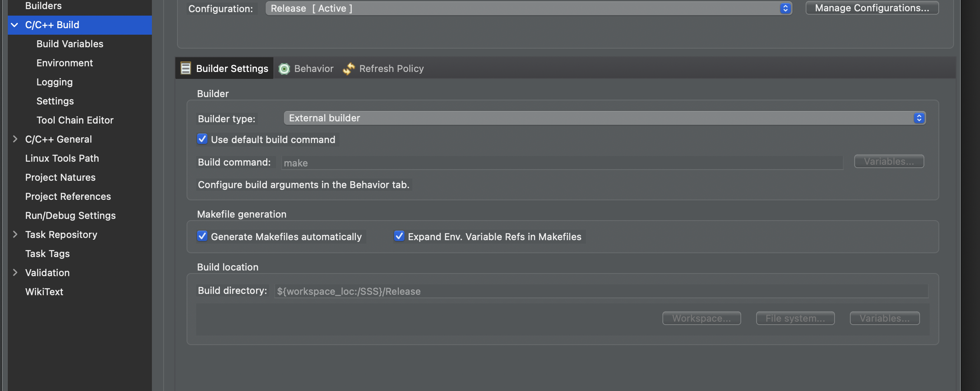The image size is (980, 391).
Task: Collapse the C/C++ Build section
Action: (15, 25)
